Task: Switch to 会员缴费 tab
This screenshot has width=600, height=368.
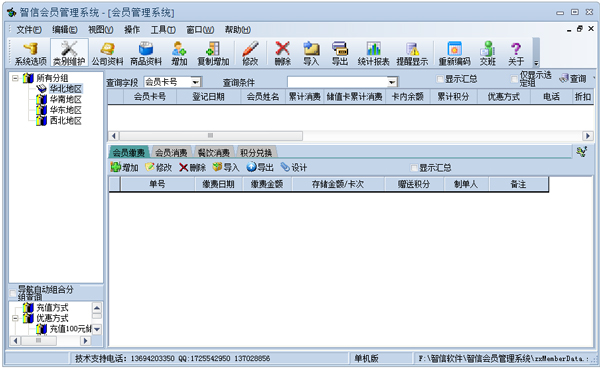Action: point(129,152)
